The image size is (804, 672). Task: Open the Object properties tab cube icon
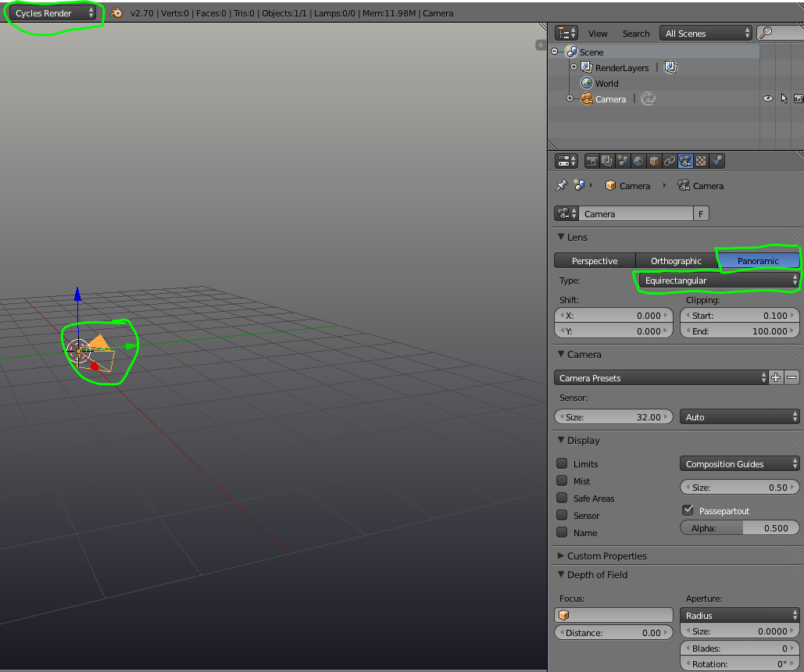tap(654, 161)
